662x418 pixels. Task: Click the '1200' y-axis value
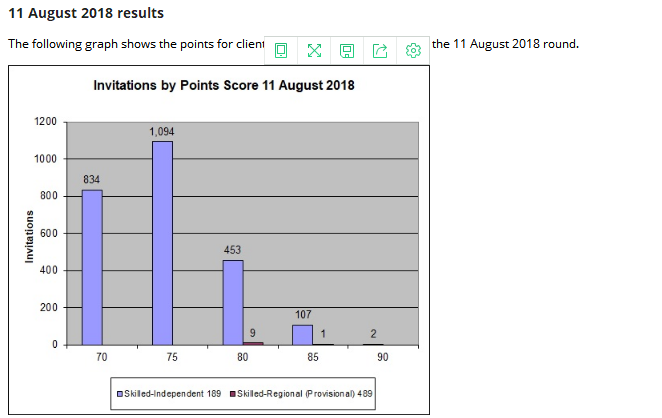click(46, 122)
